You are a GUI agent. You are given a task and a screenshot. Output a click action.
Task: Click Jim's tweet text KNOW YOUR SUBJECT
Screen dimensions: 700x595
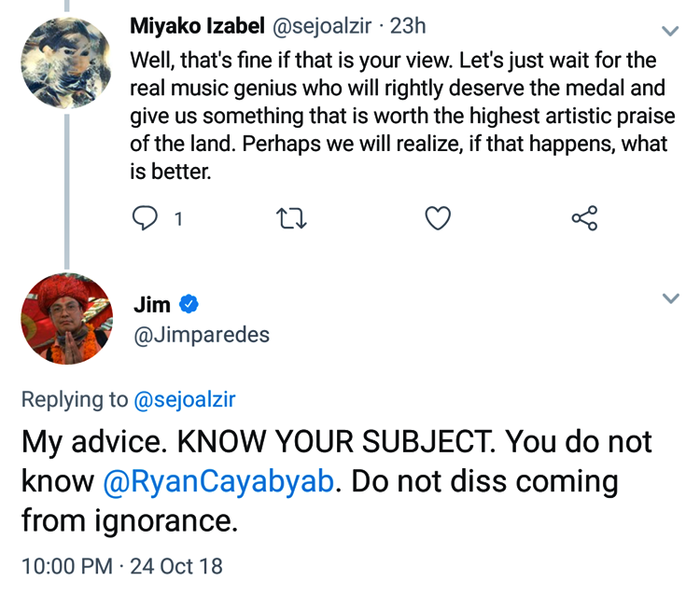click(x=336, y=440)
